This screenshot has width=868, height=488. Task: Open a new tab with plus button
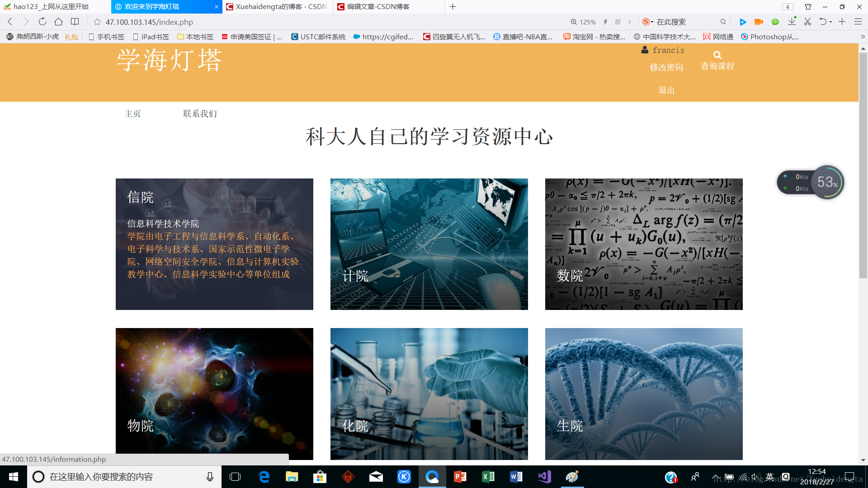click(453, 7)
